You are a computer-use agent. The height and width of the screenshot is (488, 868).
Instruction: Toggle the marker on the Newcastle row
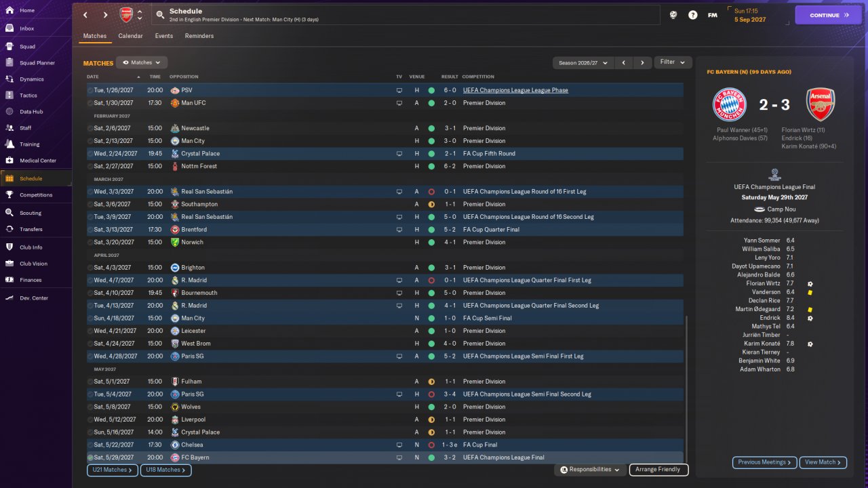91,128
